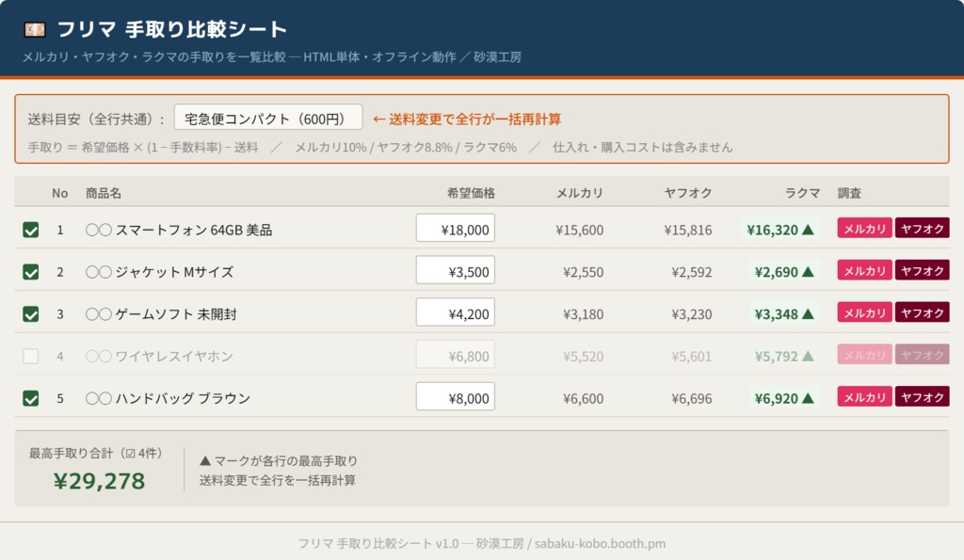Open the 送料目安 shipping method selector

[x=268, y=116]
